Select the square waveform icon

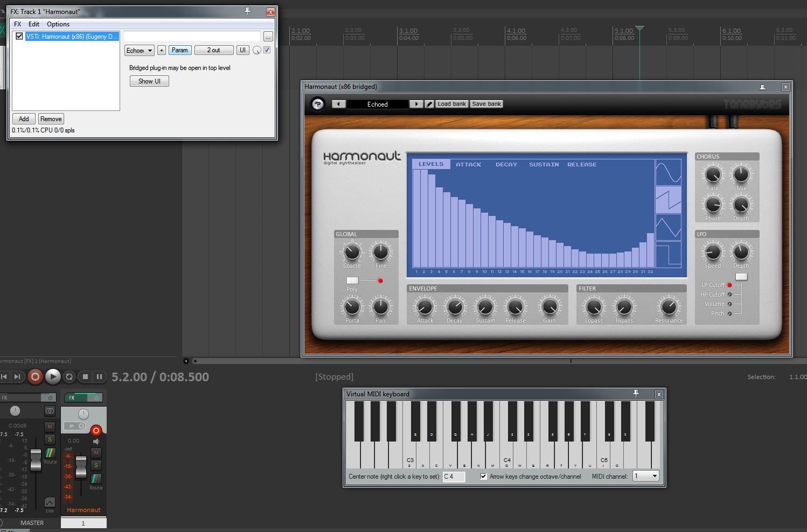pyautogui.click(x=668, y=254)
